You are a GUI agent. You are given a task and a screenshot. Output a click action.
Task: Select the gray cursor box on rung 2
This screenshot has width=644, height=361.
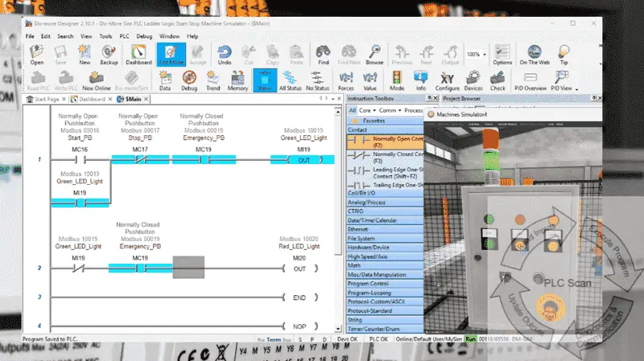[188, 268]
